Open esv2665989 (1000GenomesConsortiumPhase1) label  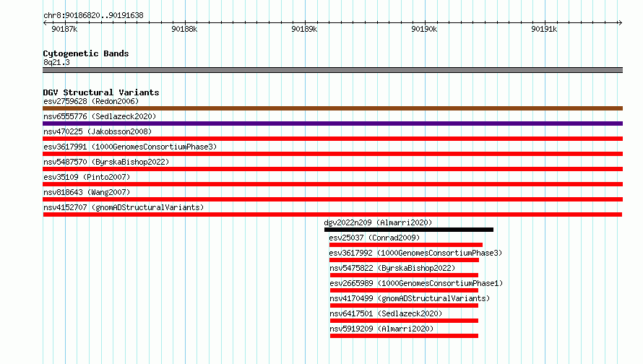tap(416, 283)
